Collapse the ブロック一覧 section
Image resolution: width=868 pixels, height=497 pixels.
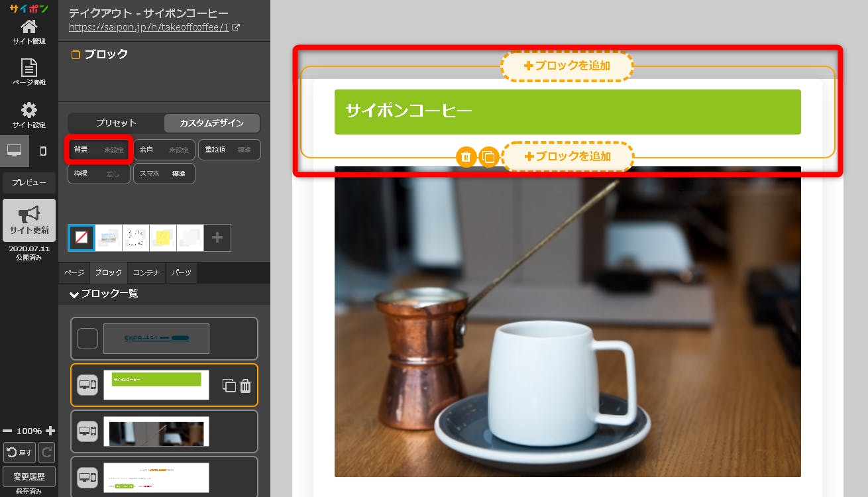click(x=74, y=294)
